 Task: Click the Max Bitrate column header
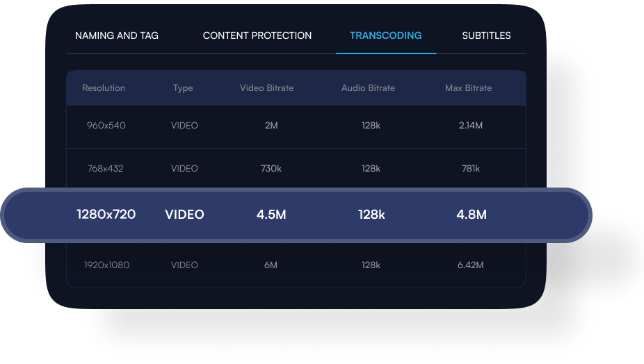click(468, 88)
